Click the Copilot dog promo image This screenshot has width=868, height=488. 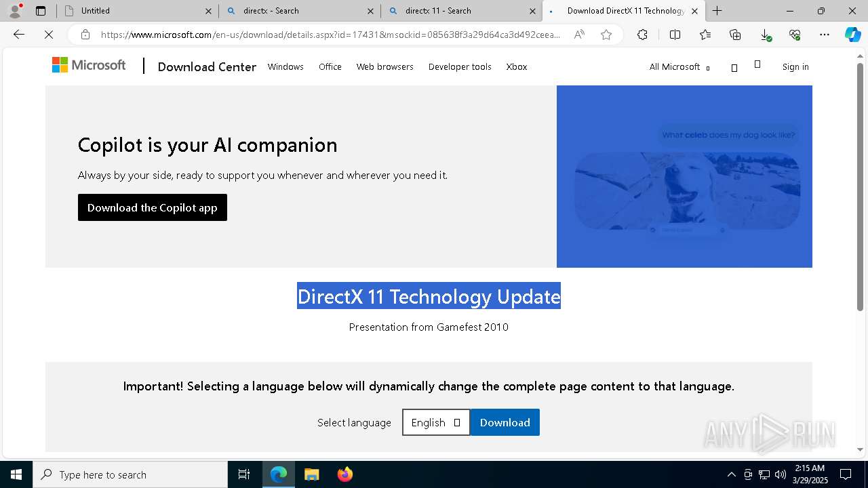(684, 176)
